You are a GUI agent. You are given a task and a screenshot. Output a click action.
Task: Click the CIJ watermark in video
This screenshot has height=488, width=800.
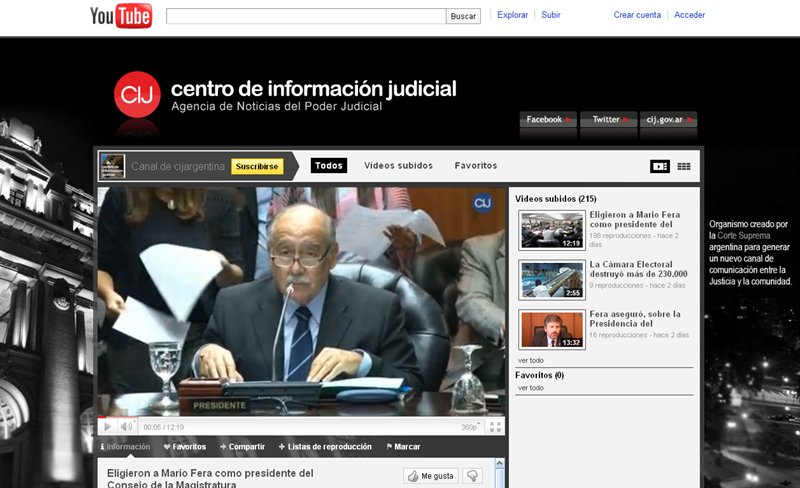pyautogui.click(x=482, y=203)
